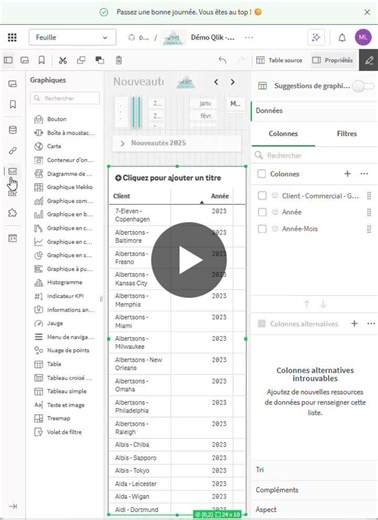Undo the last action

tap(222, 60)
